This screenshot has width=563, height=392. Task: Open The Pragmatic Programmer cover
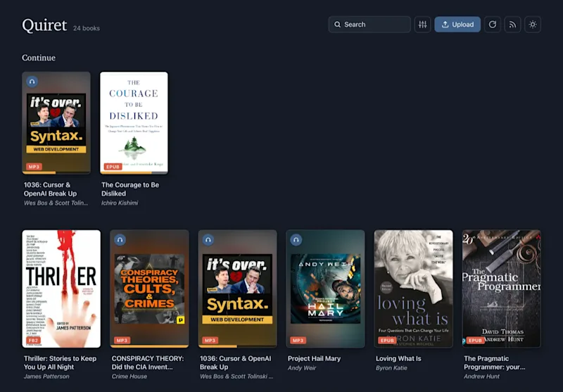501,289
